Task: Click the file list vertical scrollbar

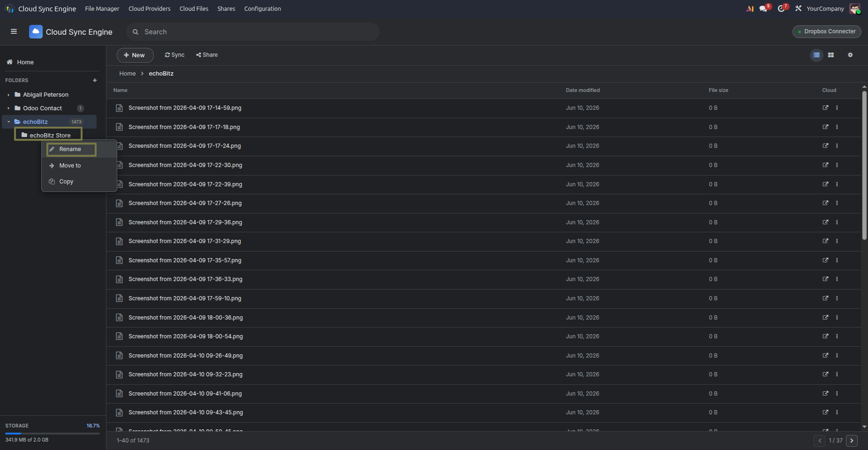Action: 864,165
